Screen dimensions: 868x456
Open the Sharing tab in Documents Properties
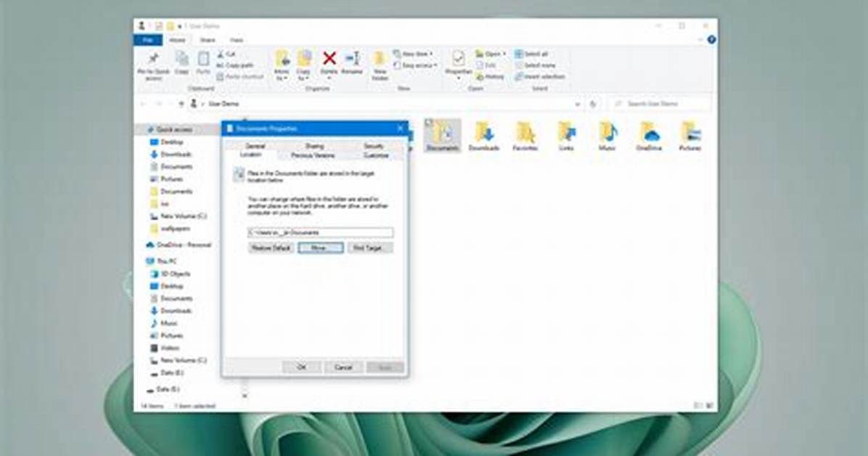pyautogui.click(x=314, y=146)
